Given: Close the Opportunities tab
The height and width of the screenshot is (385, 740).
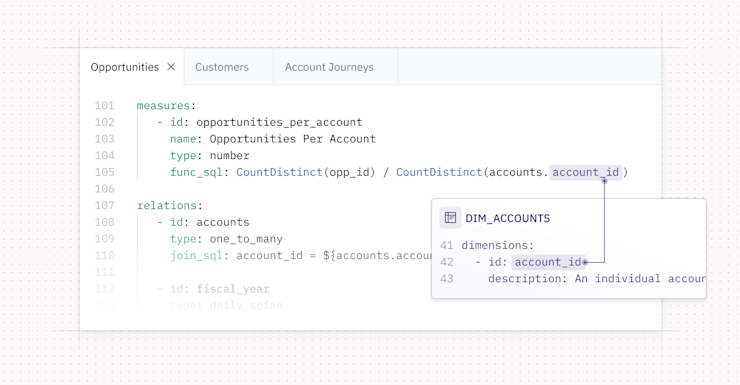Looking at the screenshot, I should click(x=171, y=67).
